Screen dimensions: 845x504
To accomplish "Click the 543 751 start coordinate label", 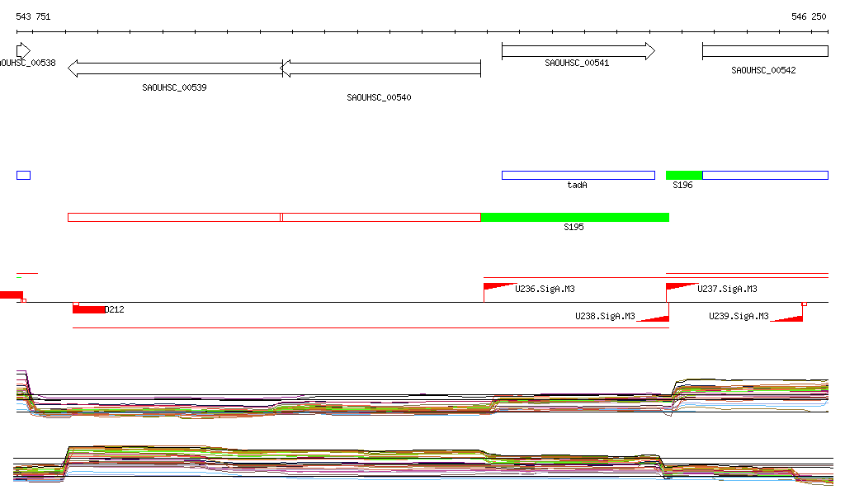I will [33, 16].
